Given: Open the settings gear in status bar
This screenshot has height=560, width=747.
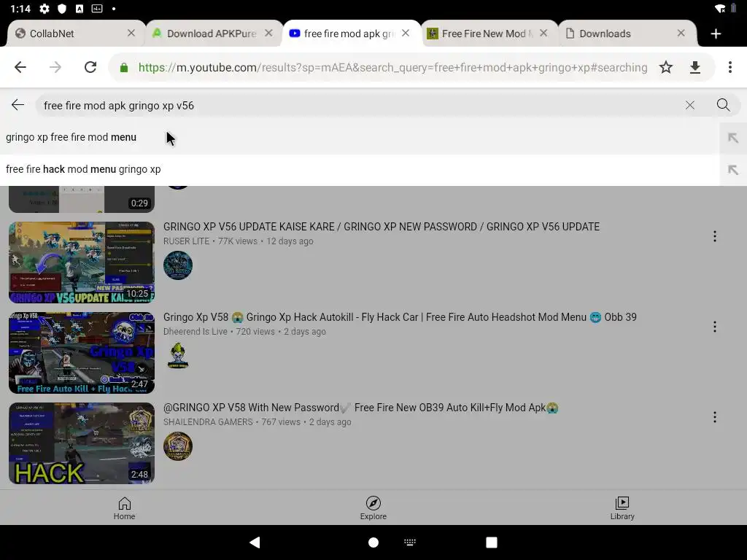Looking at the screenshot, I should pos(44,9).
